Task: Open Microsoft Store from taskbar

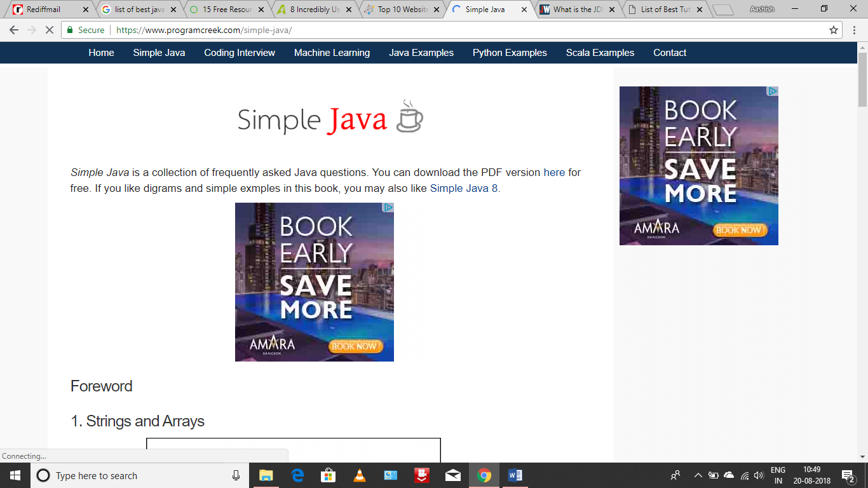Action: (328, 475)
